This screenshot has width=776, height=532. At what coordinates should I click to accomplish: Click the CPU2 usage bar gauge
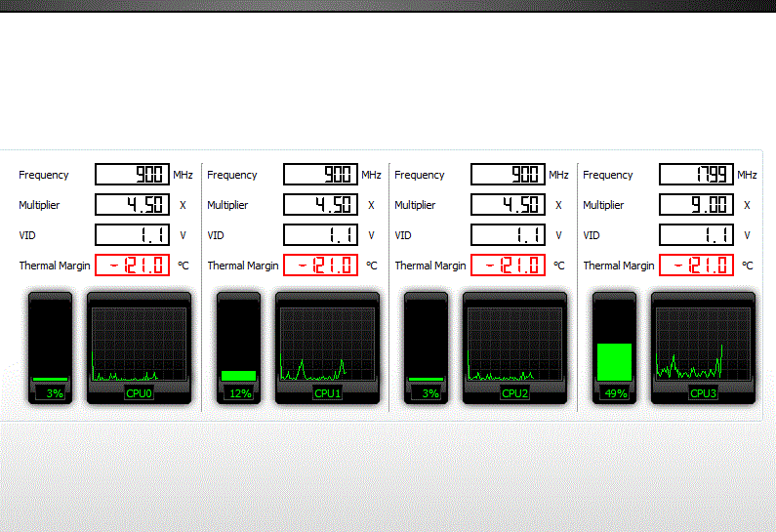[427, 348]
